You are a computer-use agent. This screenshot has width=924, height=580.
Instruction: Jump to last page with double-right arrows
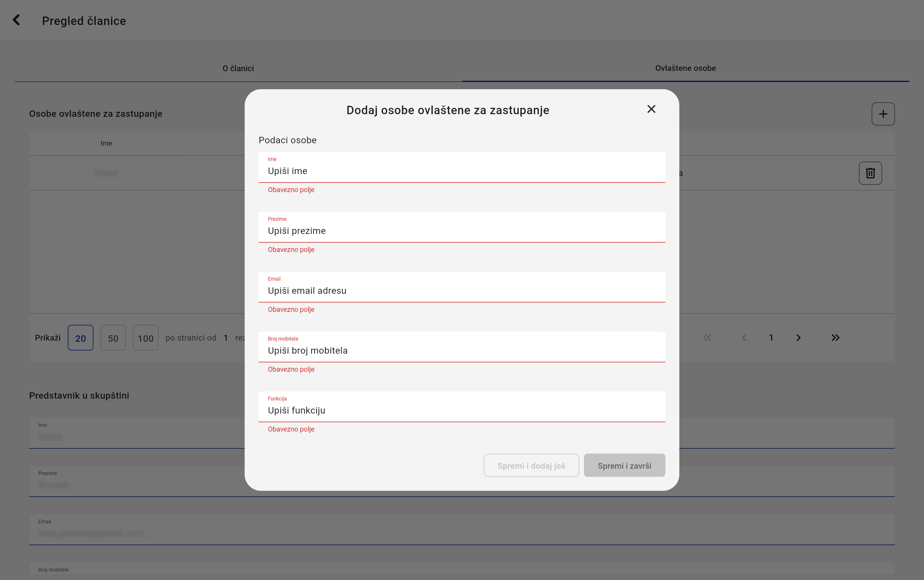coord(835,338)
